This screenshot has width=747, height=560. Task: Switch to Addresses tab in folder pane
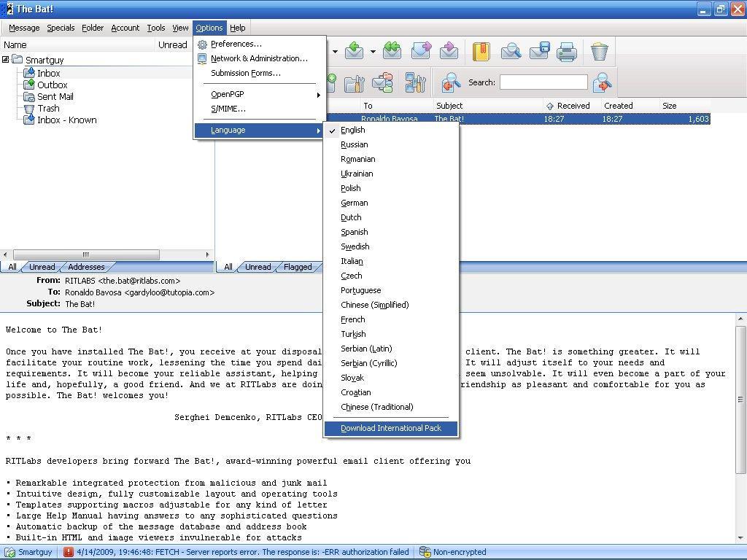(x=86, y=267)
